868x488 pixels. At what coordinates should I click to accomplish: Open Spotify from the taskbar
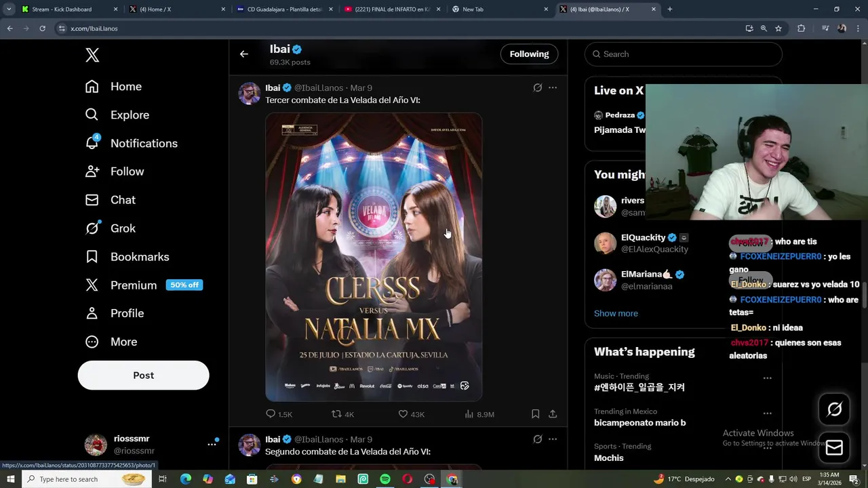385,479
